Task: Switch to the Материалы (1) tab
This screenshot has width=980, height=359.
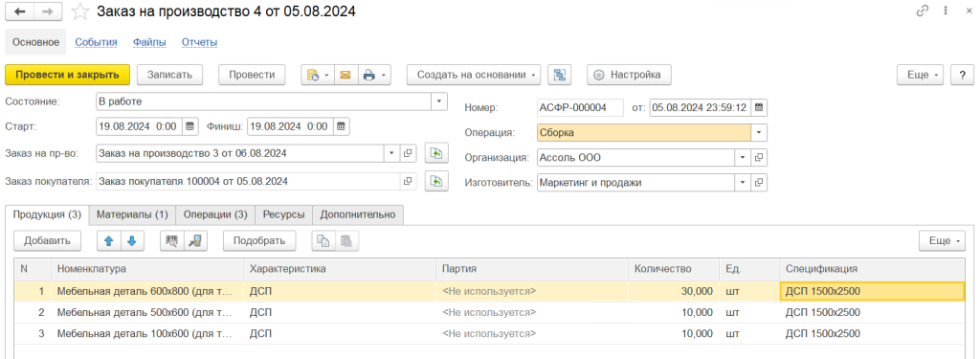Action: (x=132, y=214)
